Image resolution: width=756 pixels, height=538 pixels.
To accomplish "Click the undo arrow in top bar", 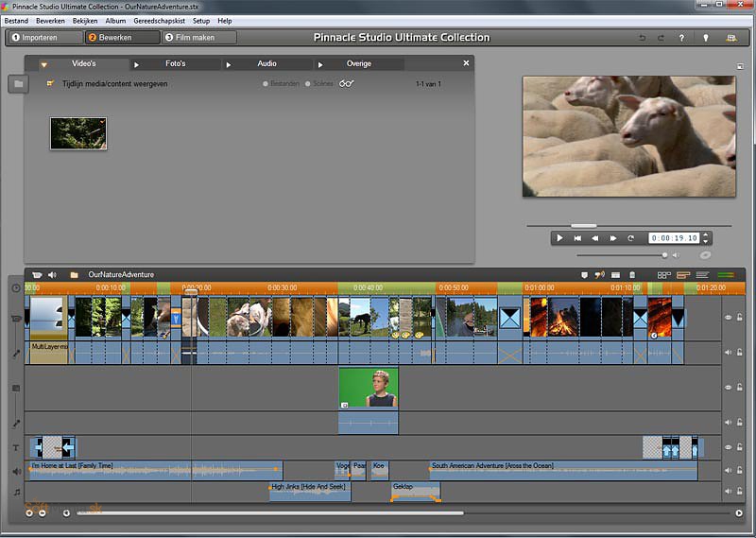I will point(643,38).
